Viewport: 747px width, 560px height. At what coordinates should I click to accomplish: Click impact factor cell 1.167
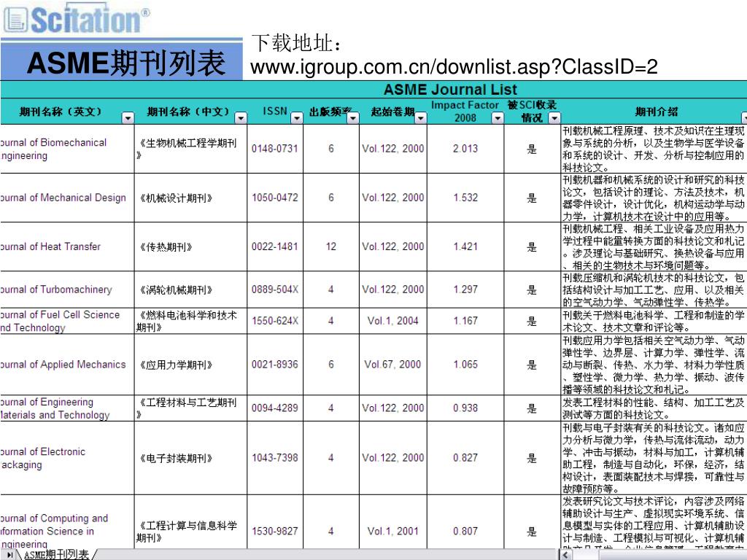click(465, 321)
